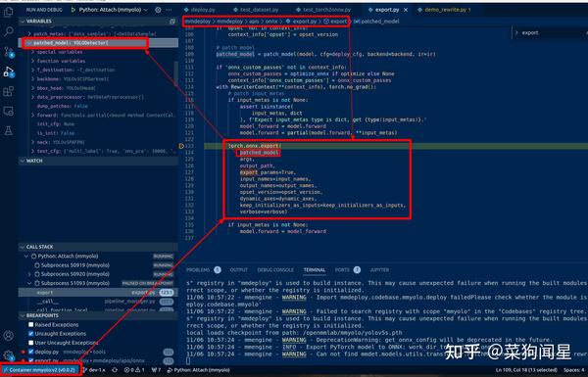This screenshot has width=588, height=377.
Task: Open the Source Control view
Action: (x=8, y=51)
